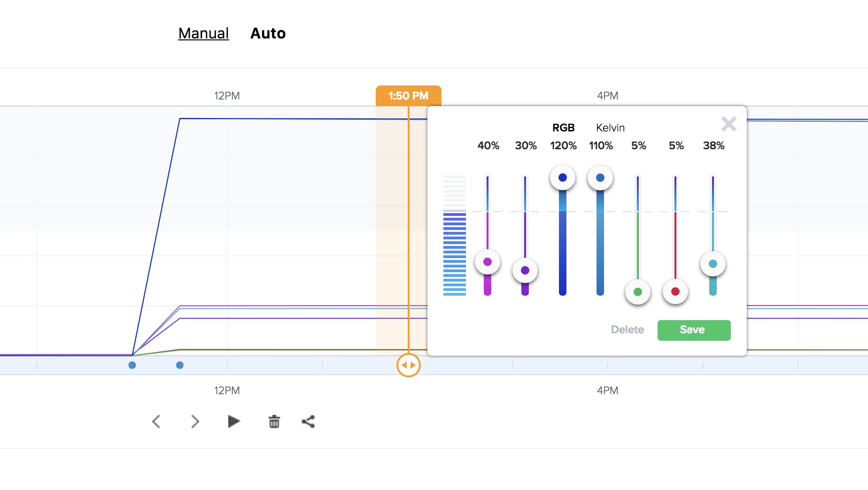Go to the next keyframe with right chevron
The width and height of the screenshot is (868, 490).
click(x=195, y=421)
